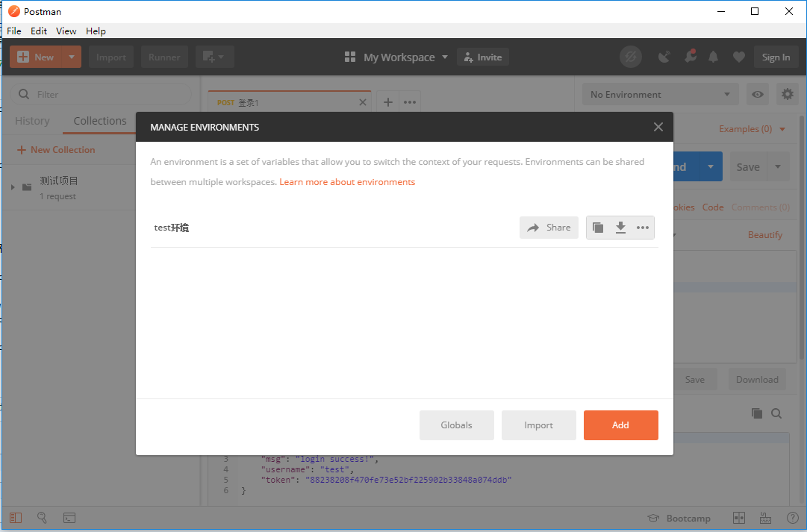Expand the Save button dropdown arrow
This screenshot has width=807, height=532.
[x=778, y=166]
